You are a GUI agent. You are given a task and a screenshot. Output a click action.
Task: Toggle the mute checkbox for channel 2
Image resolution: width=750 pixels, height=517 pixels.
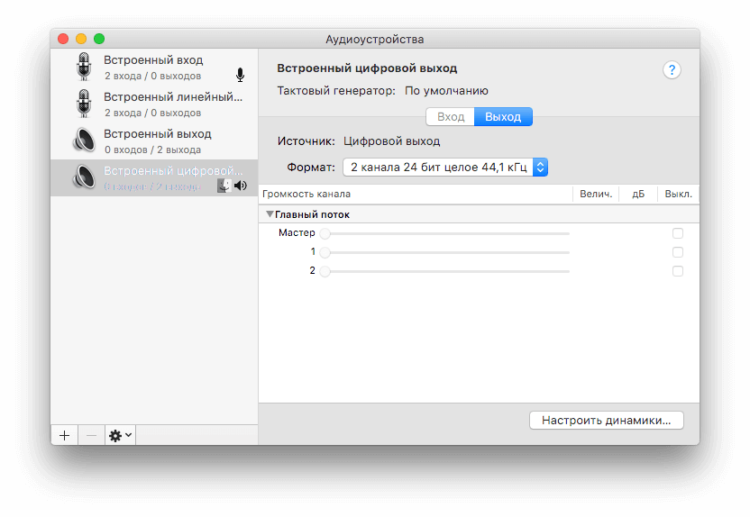677,271
